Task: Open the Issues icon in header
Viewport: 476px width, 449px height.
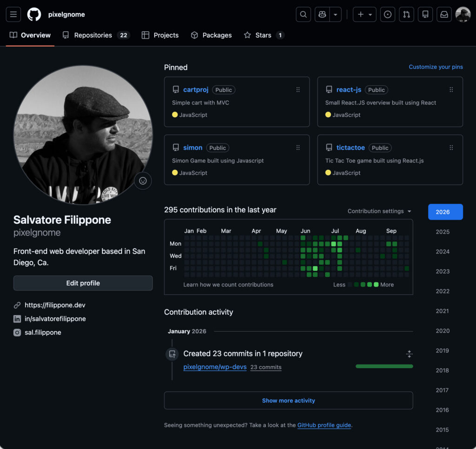Action: click(388, 14)
